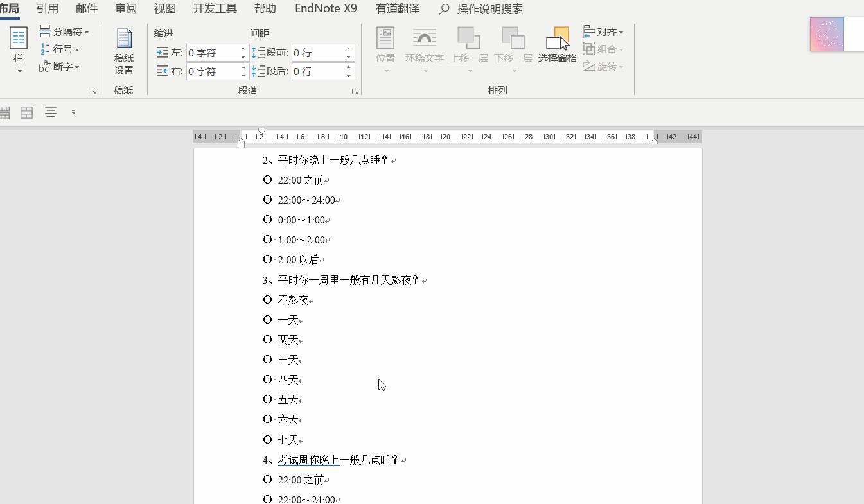Click the 对齐 (Align) icon
The width and height of the screenshot is (864, 504).
click(x=603, y=30)
